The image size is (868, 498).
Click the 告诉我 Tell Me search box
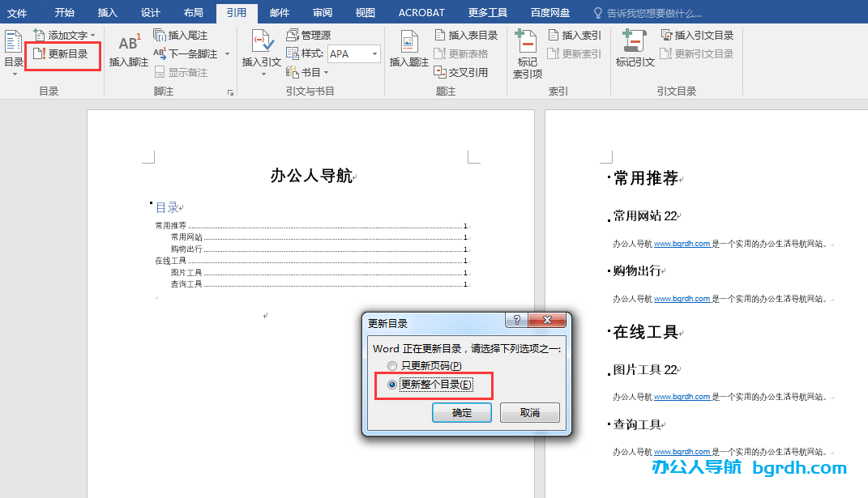click(x=652, y=12)
